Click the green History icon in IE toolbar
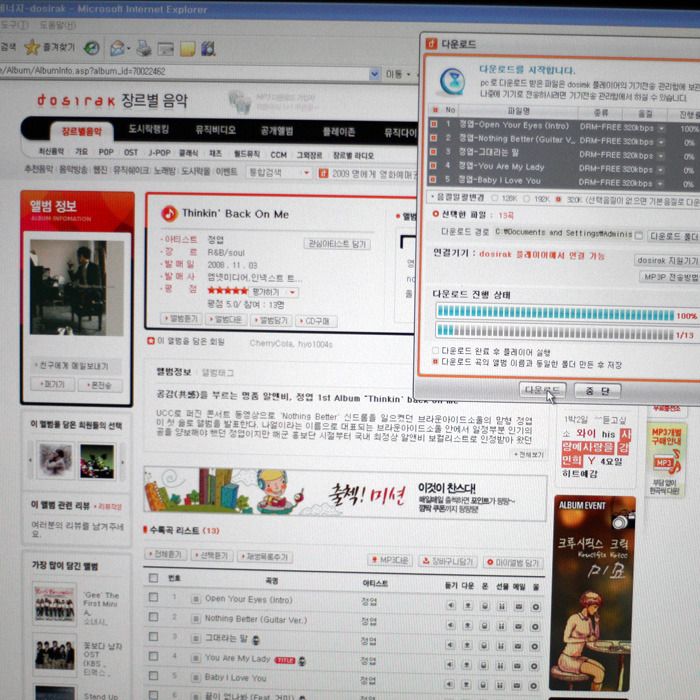Viewport: 700px width, 700px height. [x=92, y=48]
